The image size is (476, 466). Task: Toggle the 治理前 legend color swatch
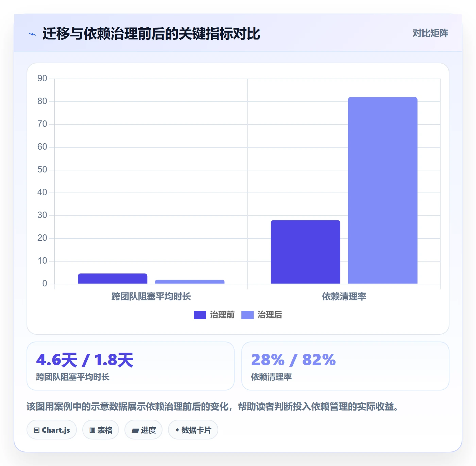pyautogui.click(x=200, y=315)
